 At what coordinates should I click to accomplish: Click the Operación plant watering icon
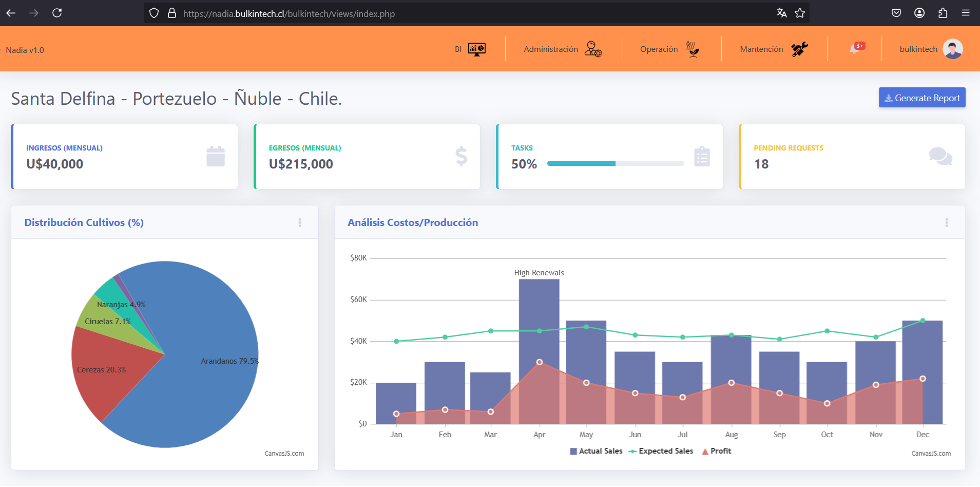click(693, 49)
